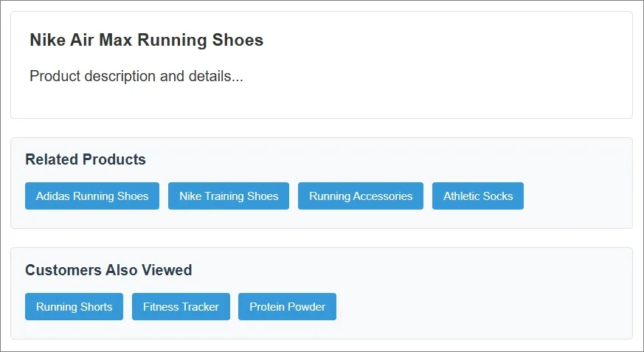This screenshot has height=352, width=644.
Task: Click the word 'Nike' in the product title
Action: [x=46, y=41]
